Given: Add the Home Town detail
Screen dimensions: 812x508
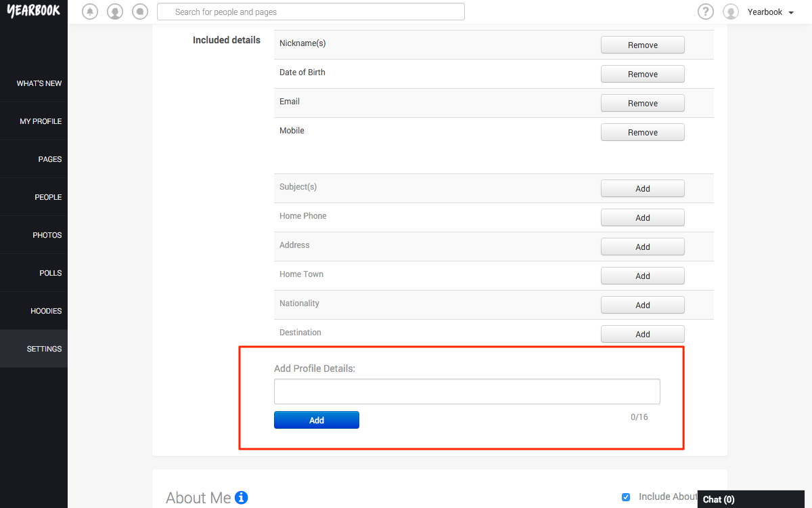Looking at the screenshot, I should (643, 276).
